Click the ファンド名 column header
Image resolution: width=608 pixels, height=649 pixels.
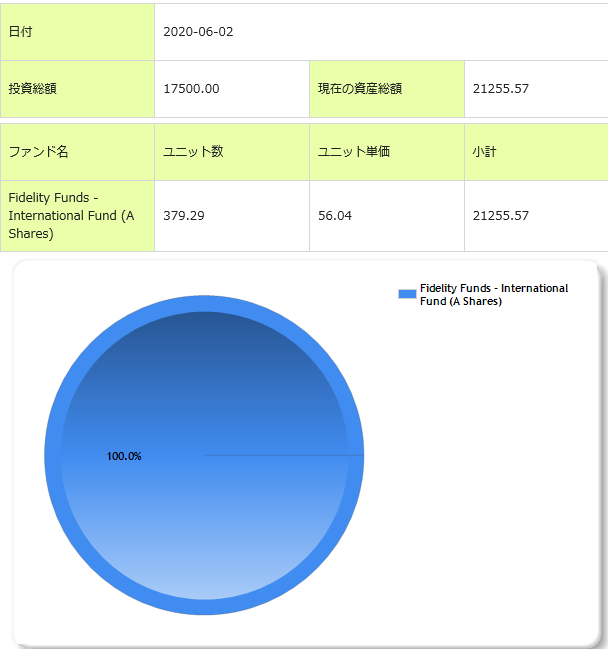[38, 152]
